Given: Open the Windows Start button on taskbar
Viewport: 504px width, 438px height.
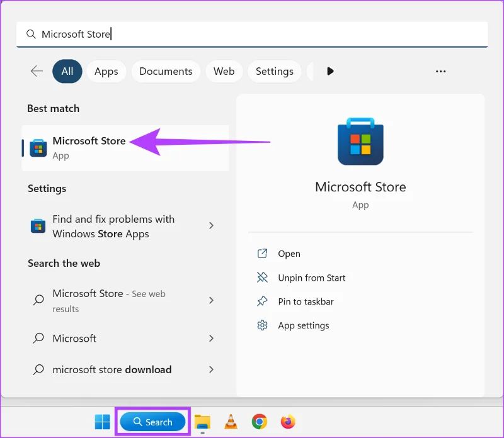Looking at the screenshot, I should point(103,422).
